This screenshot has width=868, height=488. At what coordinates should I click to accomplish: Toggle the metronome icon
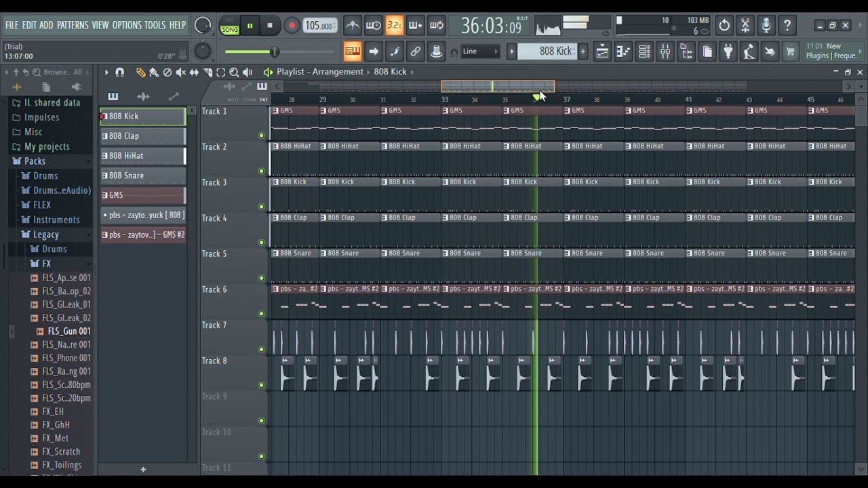(x=353, y=26)
